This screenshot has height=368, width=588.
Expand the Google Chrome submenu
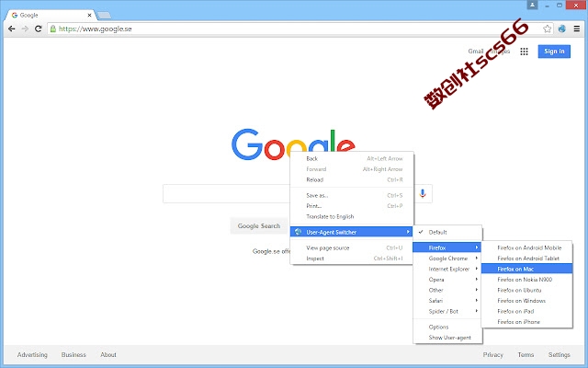click(x=447, y=259)
